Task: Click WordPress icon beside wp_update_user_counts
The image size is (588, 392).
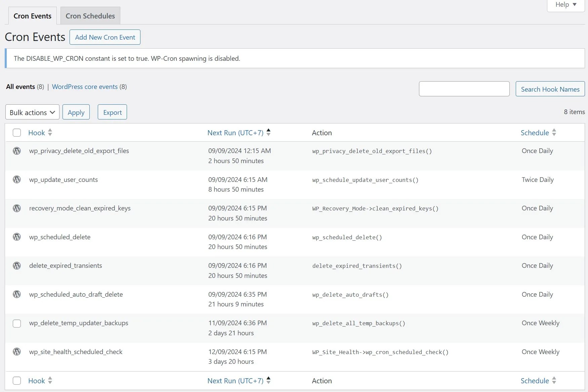Action: [17, 180]
